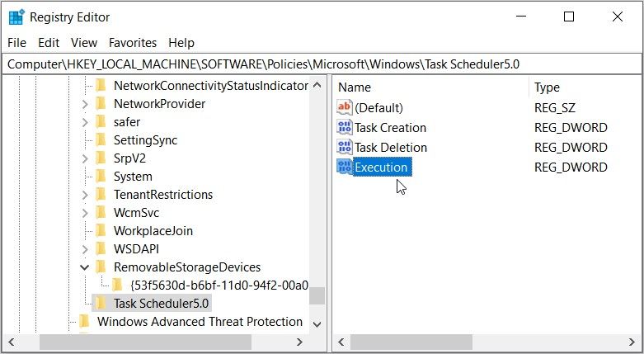Click the SettingSync folder icon
Viewport: 644px width, 354px height.
click(101, 140)
